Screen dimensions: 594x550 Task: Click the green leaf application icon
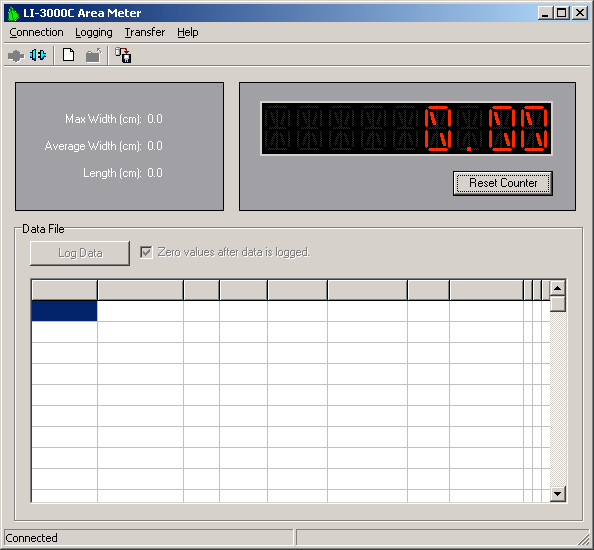[x=13, y=14]
